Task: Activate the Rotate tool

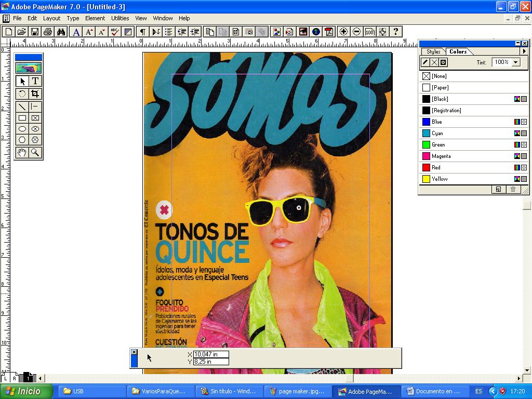Action: tap(22, 94)
